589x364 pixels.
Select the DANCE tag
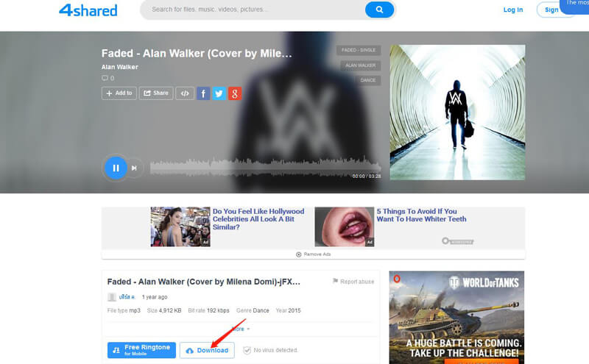tap(367, 80)
